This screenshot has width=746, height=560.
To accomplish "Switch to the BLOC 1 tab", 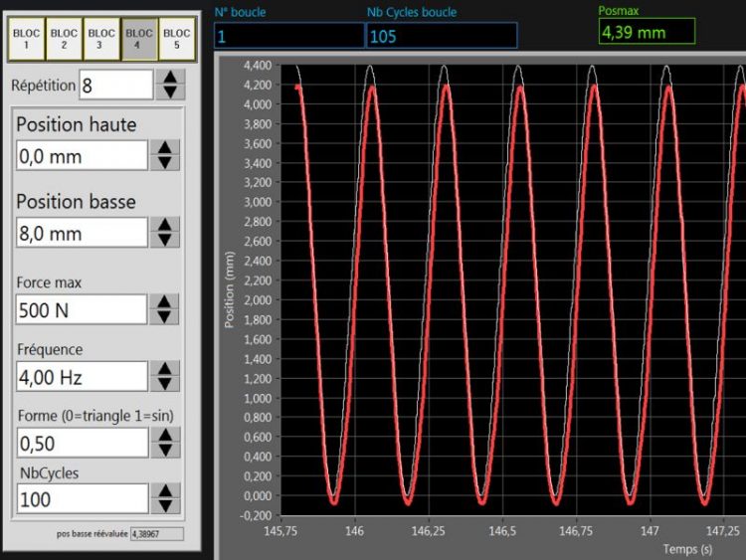I will pos(26,39).
